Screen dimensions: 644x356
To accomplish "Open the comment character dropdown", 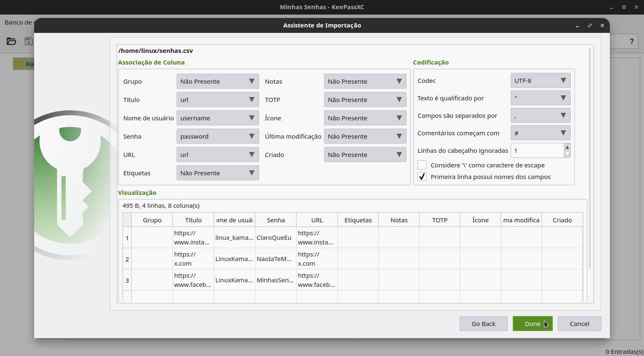I will click(540, 133).
